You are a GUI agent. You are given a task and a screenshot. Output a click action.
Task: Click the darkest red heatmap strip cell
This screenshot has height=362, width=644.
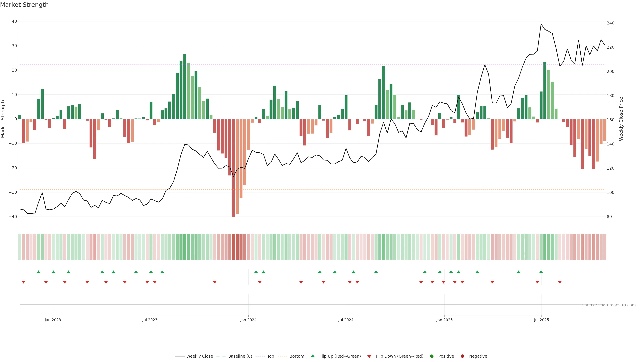click(233, 247)
